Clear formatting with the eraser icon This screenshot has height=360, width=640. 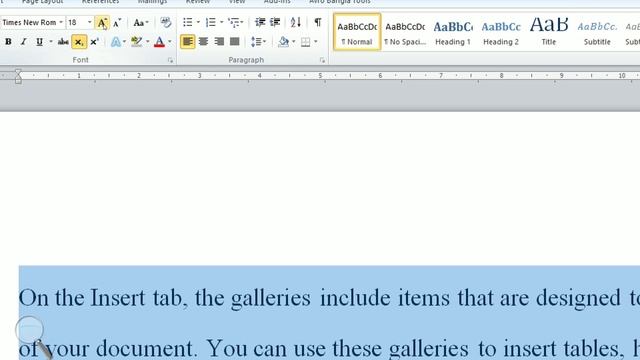(165, 22)
